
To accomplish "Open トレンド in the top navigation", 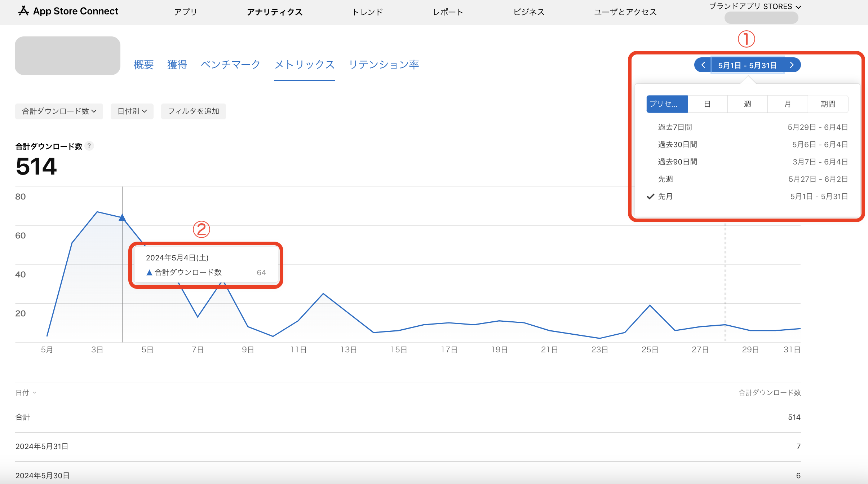I will (x=367, y=12).
